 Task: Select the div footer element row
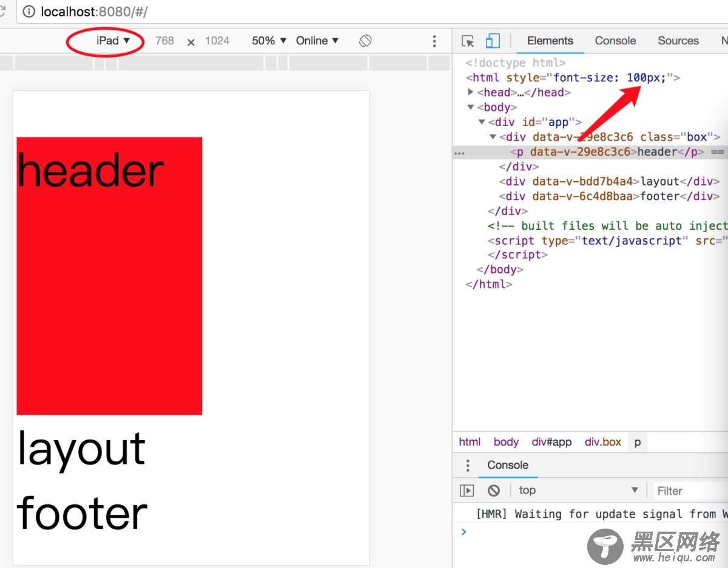tap(590, 196)
